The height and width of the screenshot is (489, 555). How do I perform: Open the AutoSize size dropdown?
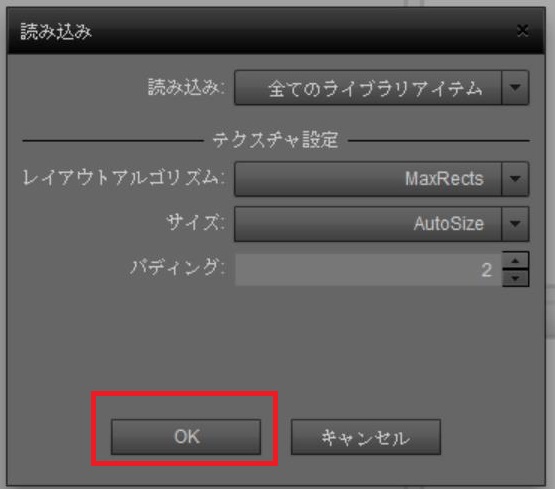[x=382, y=224]
